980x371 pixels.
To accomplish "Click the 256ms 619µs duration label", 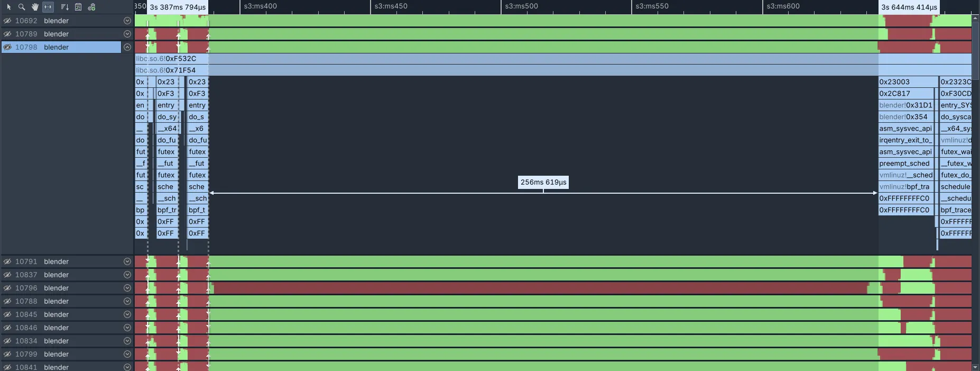I will 543,182.
